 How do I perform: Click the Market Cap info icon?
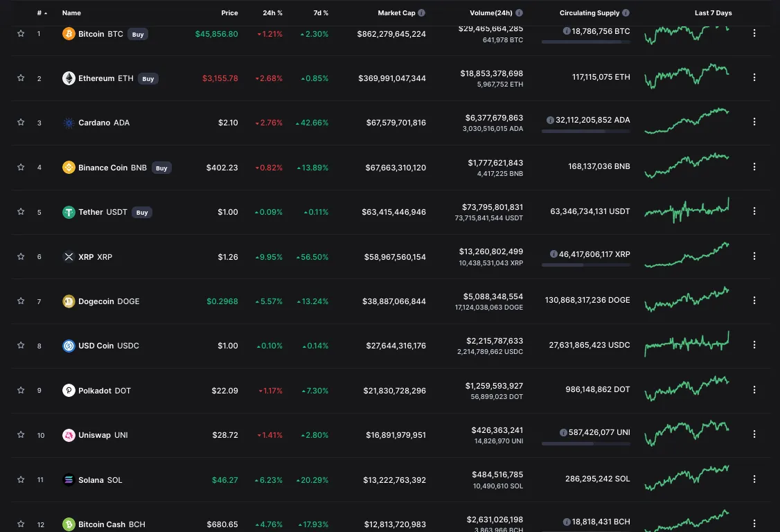point(421,13)
